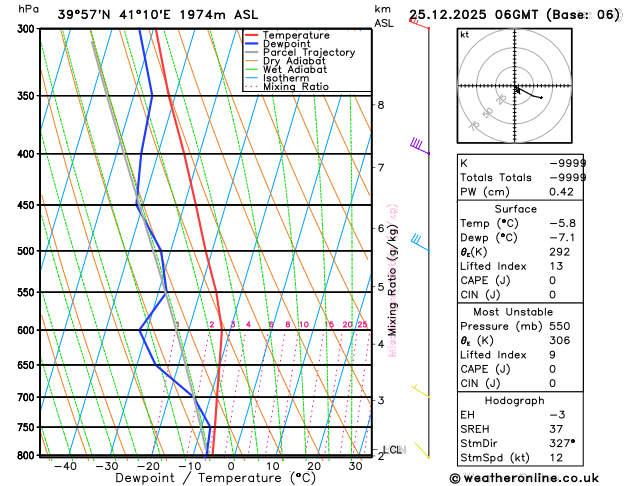Click the hodograph wind trace
Image resolution: width=629 pixels, height=486 pixels.
coord(528,93)
